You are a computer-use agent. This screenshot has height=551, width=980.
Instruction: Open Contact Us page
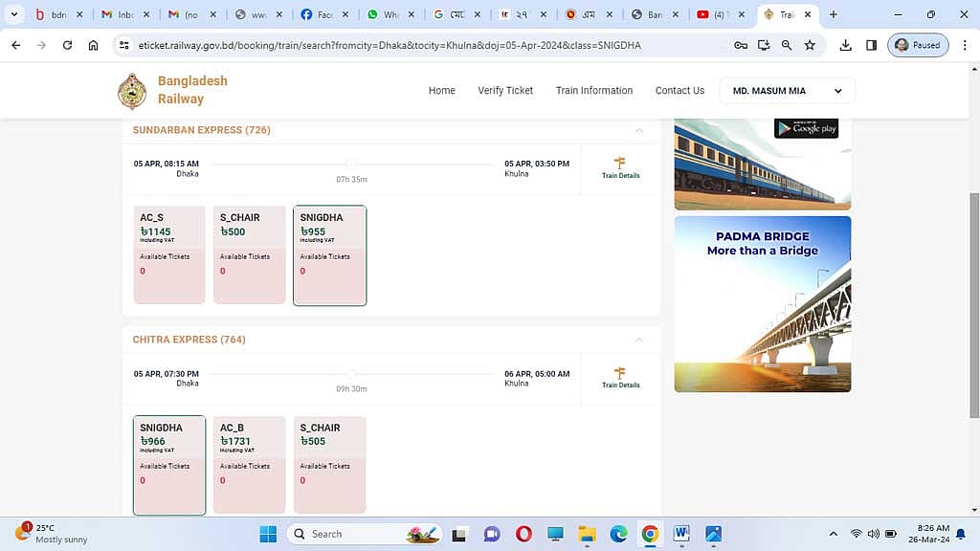679,91
